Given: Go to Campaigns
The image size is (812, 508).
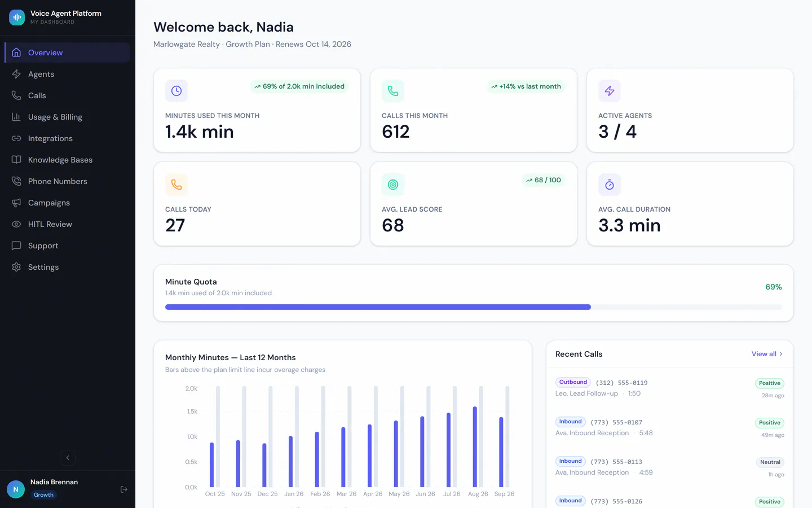Looking at the screenshot, I should [x=68, y=203].
